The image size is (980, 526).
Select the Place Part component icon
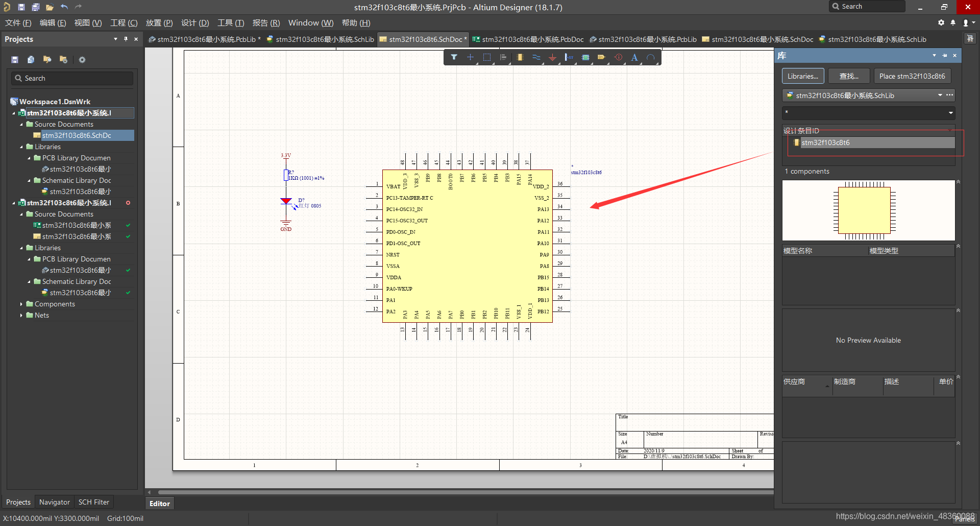(x=520, y=58)
